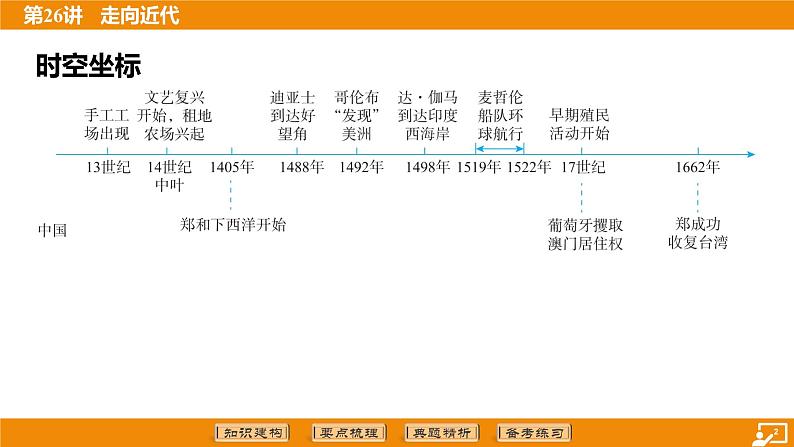Select the 早期殖民活动开始 event text
The width and height of the screenshot is (794, 447).
click(x=579, y=125)
